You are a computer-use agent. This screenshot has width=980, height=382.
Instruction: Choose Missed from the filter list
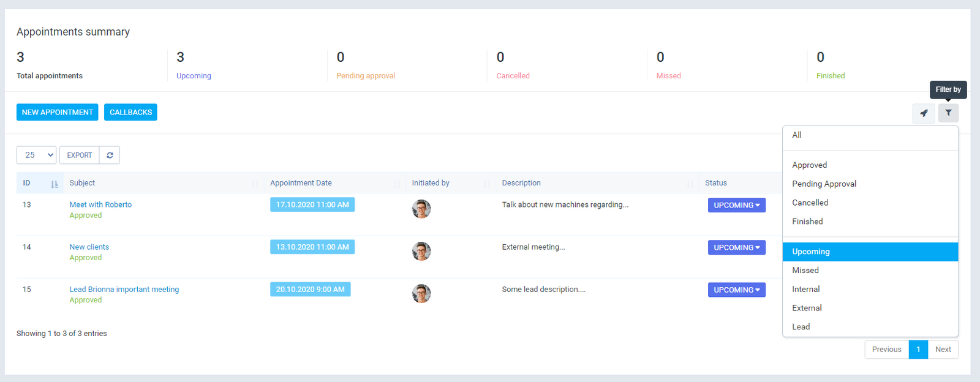[805, 271]
